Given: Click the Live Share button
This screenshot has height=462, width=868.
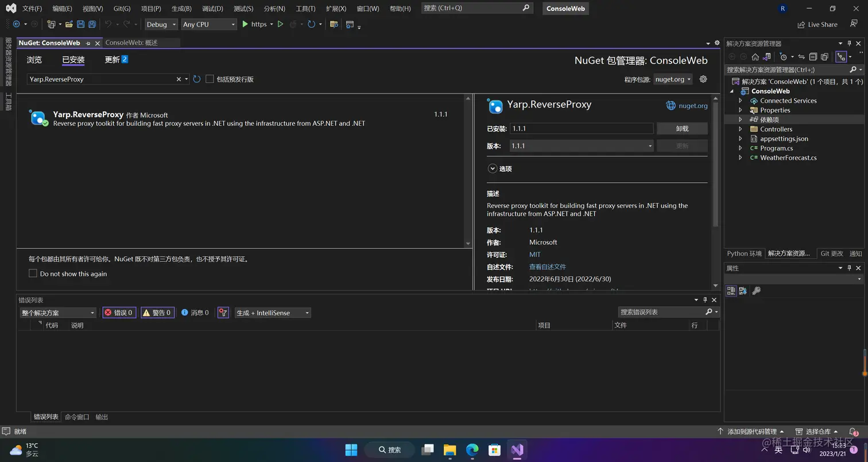Looking at the screenshot, I should (x=817, y=25).
